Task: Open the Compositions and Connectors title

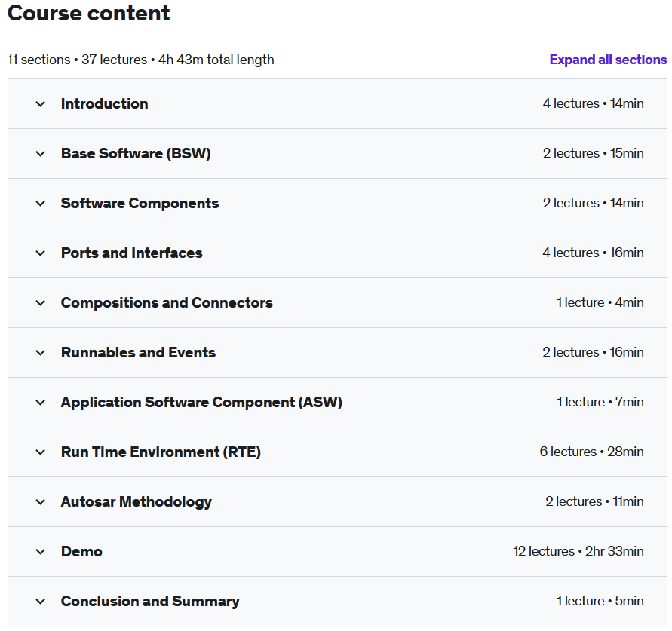Action: click(x=167, y=303)
